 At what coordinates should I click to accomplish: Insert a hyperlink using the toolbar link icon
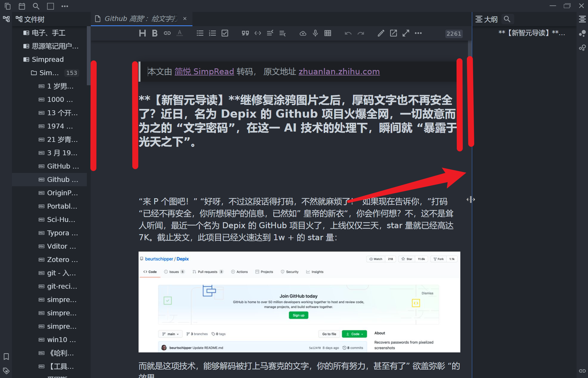click(x=167, y=33)
